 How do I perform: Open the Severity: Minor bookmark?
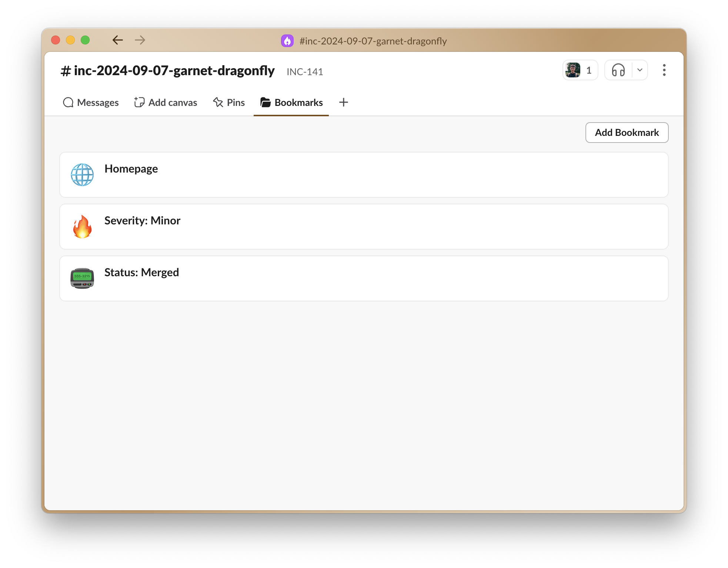point(142,221)
